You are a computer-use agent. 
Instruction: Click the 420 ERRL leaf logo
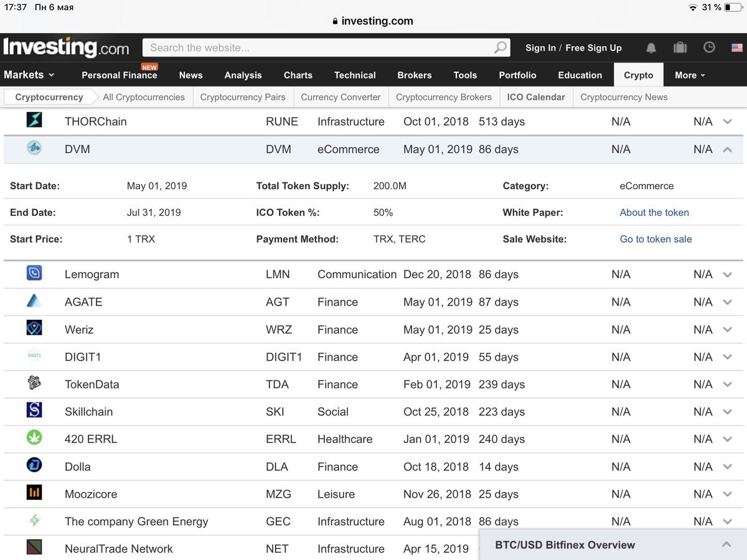coord(34,438)
